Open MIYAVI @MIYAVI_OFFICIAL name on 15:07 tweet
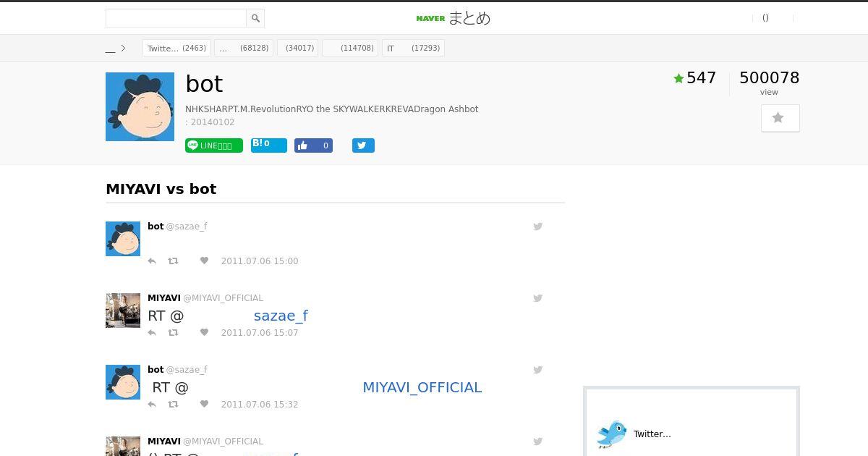Viewport: 868px width, 456px height. tap(205, 298)
